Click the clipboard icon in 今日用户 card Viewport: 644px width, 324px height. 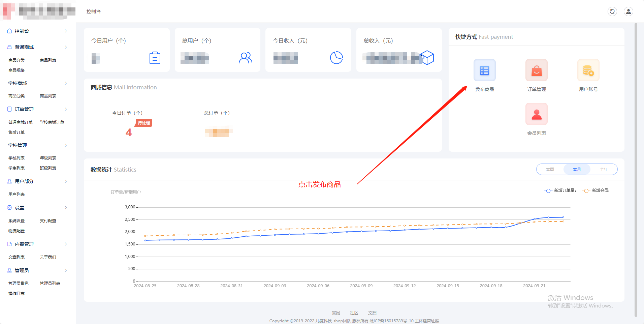[x=155, y=58]
